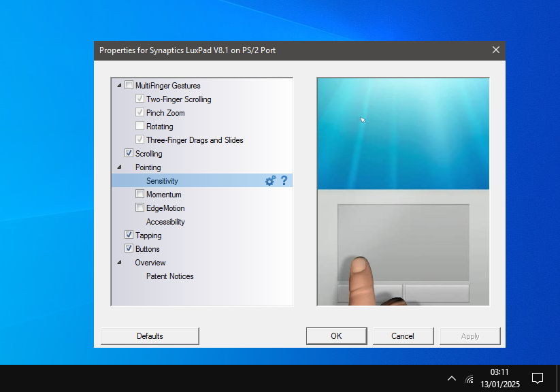The image size is (560, 392).
Task: Toggle Two-Finger Scrolling checkbox
Action: pyautogui.click(x=139, y=99)
